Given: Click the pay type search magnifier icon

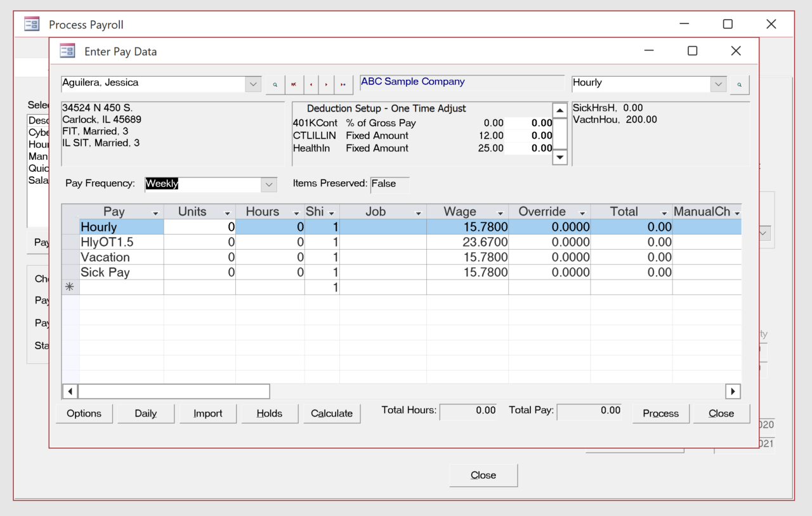Looking at the screenshot, I should (740, 84).
